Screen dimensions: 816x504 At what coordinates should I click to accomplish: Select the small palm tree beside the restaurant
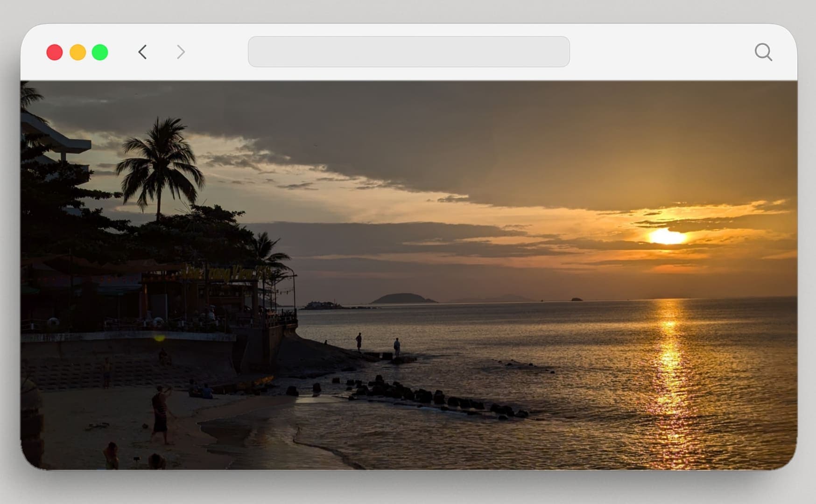[x=268, y=252]
